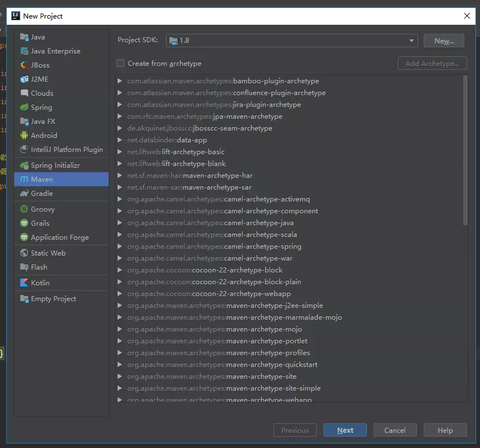Click New... SDK button
Screen dimensions: 480x448
(x=444, y=41)
